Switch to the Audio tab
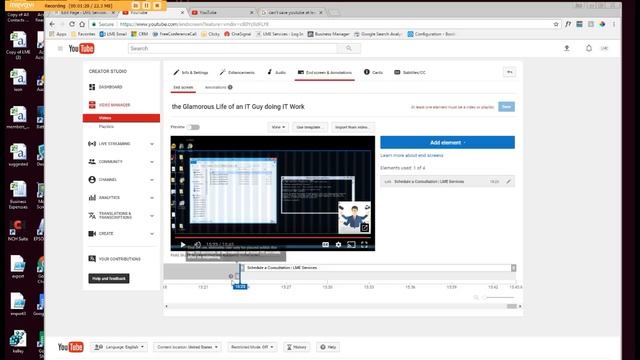This screenshot has width=640, height=360. pyautogui.click(x=276, y=72)
